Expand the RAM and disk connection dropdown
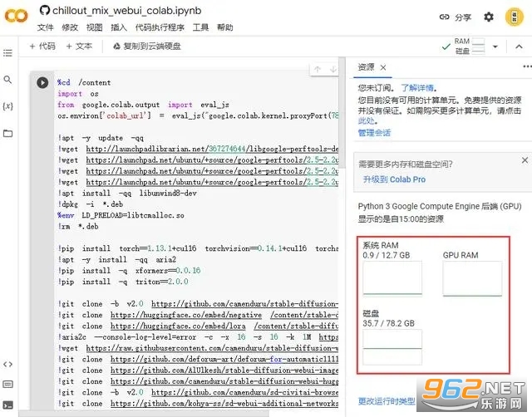This screenshot has width=532, height=417. pos(495,47)
